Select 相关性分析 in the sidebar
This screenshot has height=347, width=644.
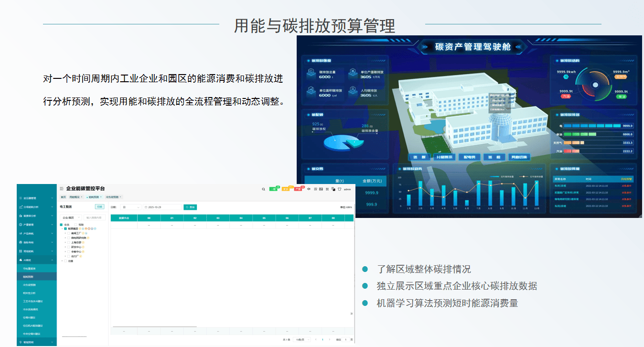(30, 293)
